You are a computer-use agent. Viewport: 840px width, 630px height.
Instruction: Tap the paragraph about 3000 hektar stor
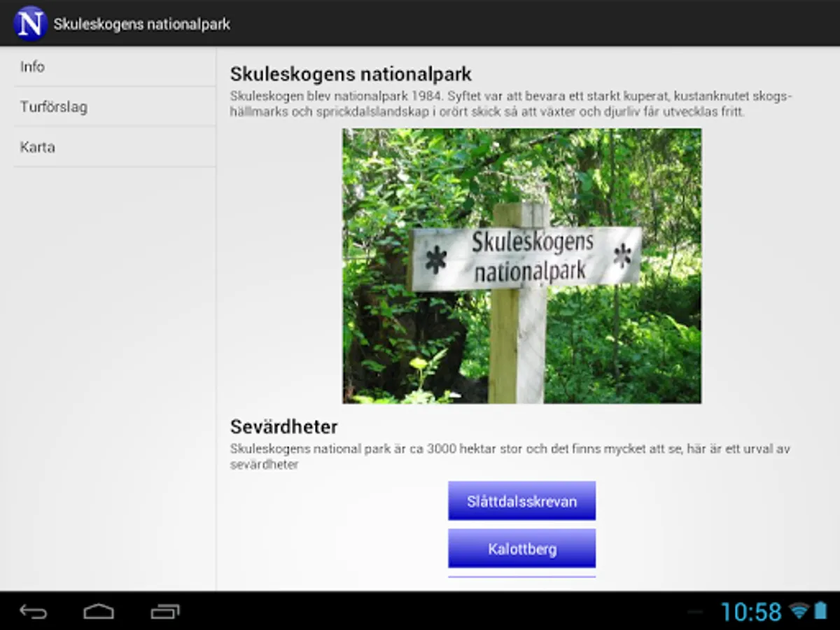pos(510,456)
